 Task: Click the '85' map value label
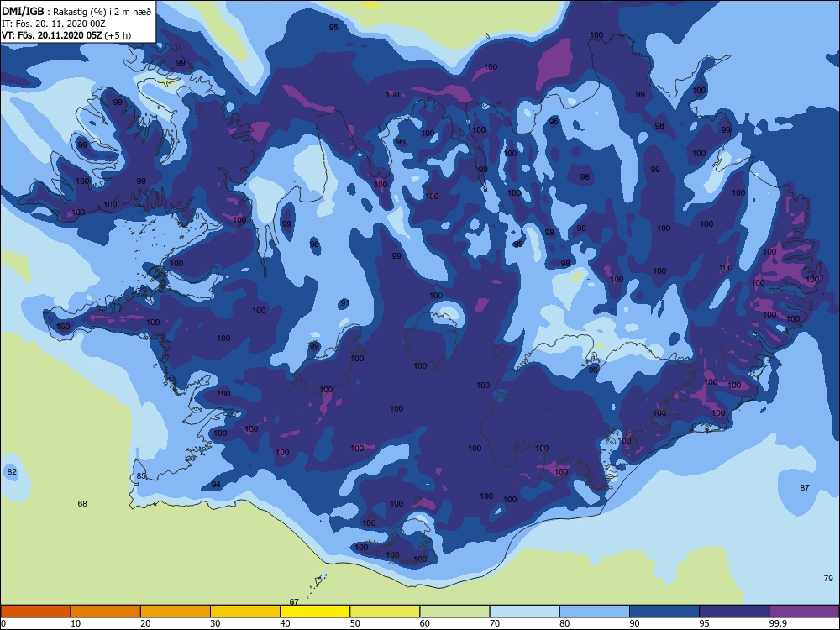click(141, 475)
